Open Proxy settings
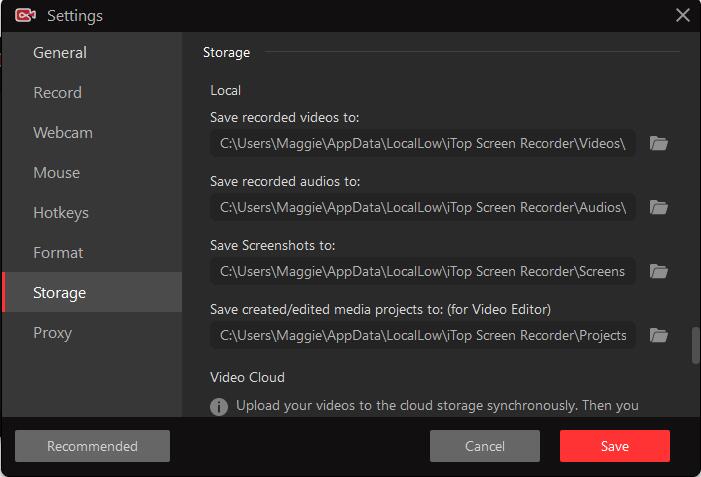The image size is (701, 477). [52, 333]
